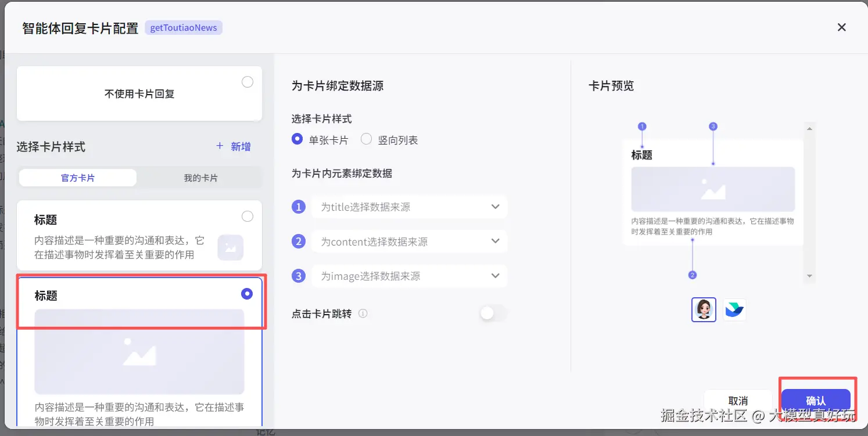Select the 不使用卡片回复 radio button
Screen dimensions: 868x436
[248, 82]
